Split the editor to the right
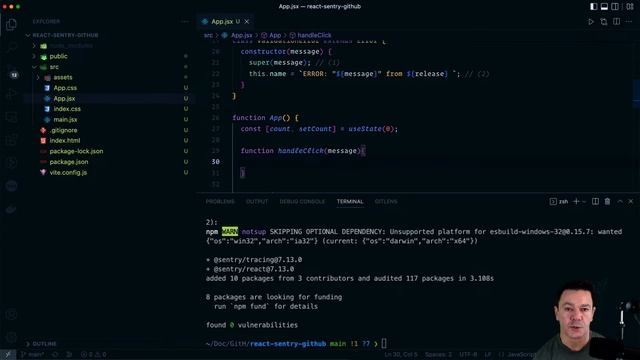 (616, 22)
